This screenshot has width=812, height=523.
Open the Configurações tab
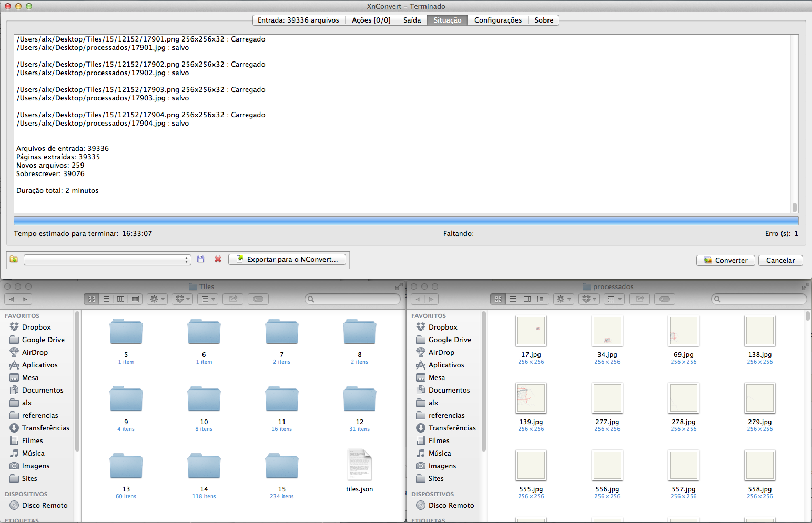[x=498, y=20]
